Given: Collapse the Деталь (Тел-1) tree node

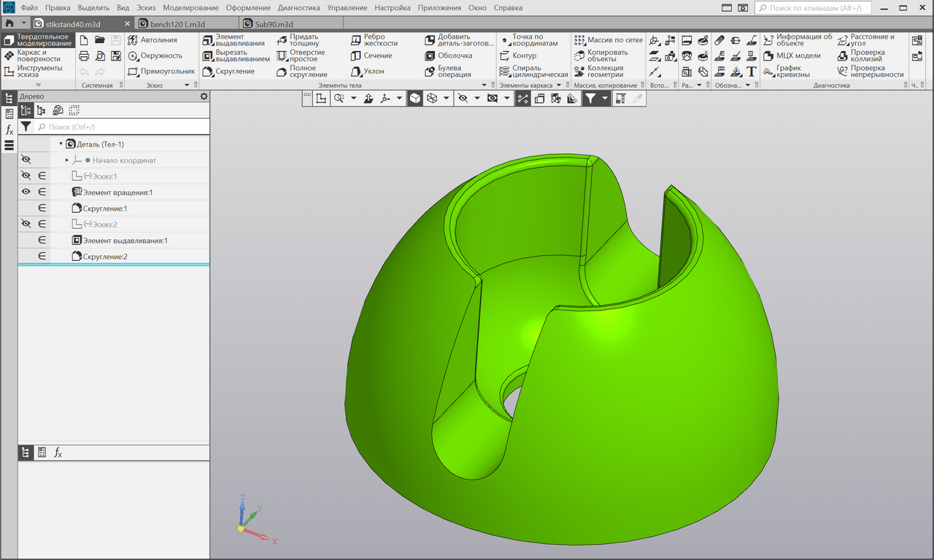Looking at the screenshot, I should point(61,144).
